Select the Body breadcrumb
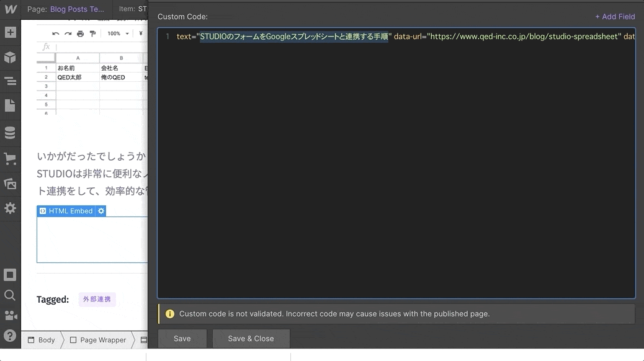This screenshot has height=361, width=644. (x=42, y=340)
